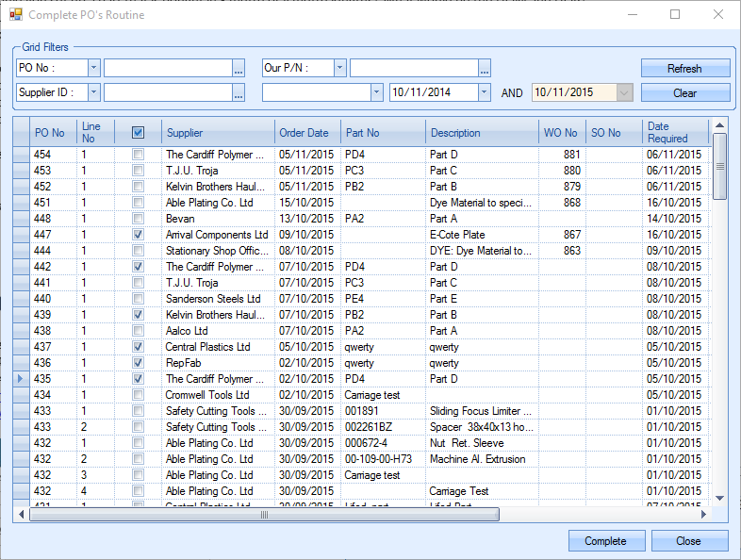The image size is (741, 560).
Task: Sort grid by Order Date column header
Action: point(306,133)
